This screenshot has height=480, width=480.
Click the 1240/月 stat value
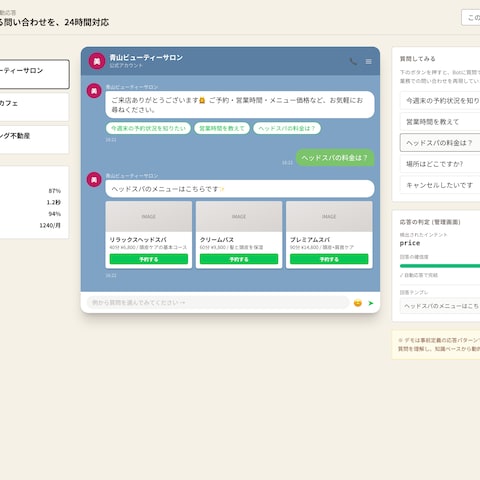[50, 225]
